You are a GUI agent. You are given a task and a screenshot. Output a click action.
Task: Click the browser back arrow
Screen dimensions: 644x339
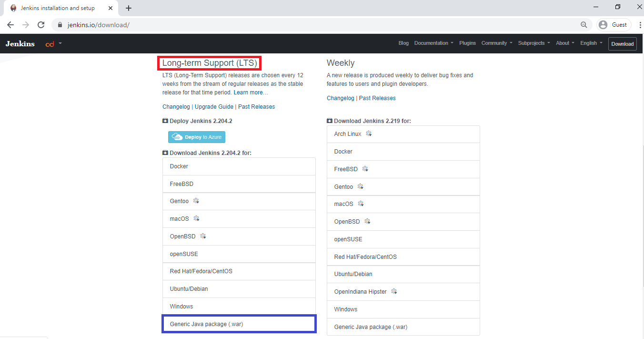(x=10, y=25)
